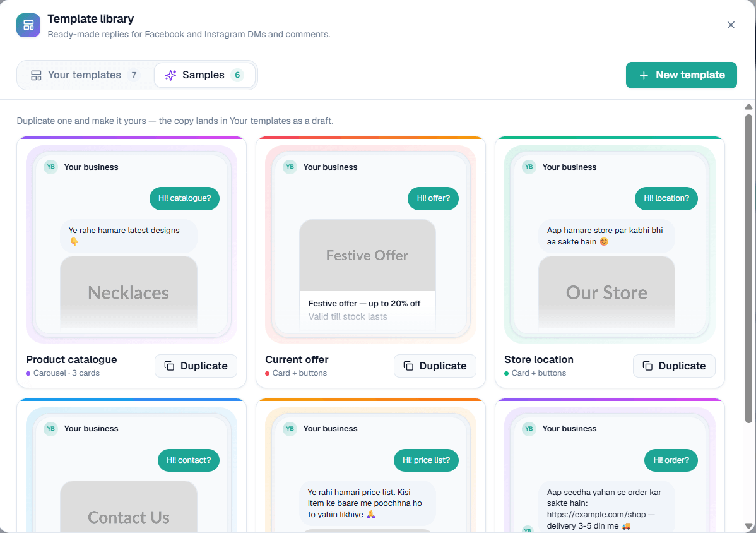Screen dimensions: 756x533
Task: Click the dialog subtitle about Facebook and Instagram
Action: click(x=189, y=34)
